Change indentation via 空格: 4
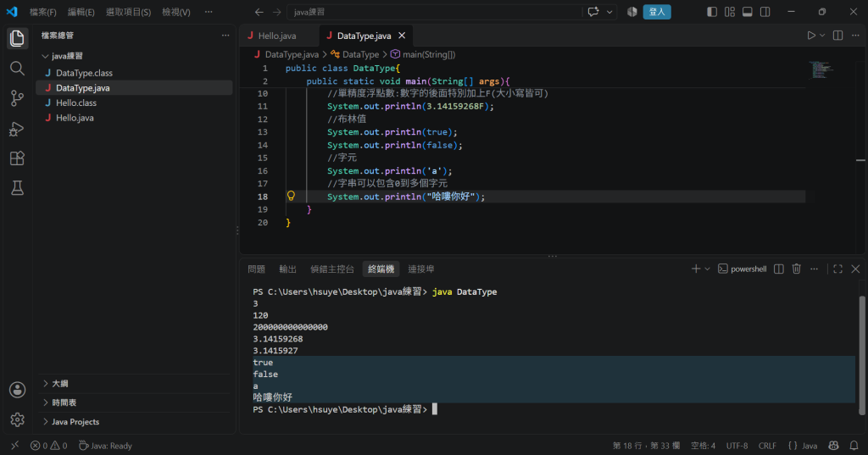The image size is (868, 455). coord(703,446)
